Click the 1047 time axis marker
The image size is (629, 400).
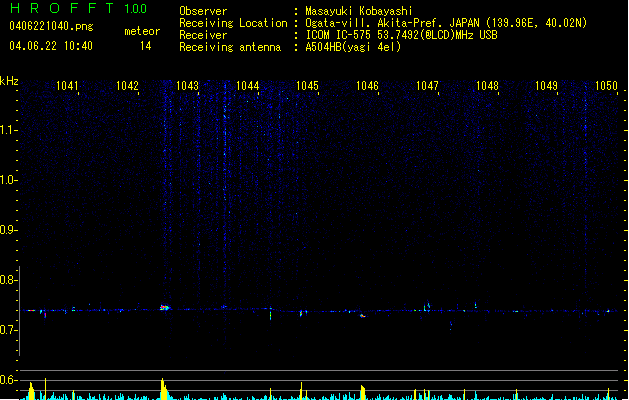tap(427, 85)
